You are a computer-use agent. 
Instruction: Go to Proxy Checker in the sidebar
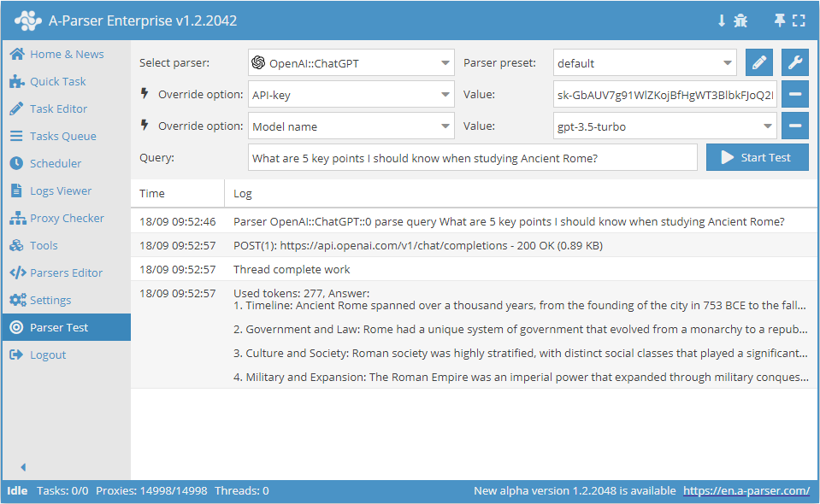(62, 218)
